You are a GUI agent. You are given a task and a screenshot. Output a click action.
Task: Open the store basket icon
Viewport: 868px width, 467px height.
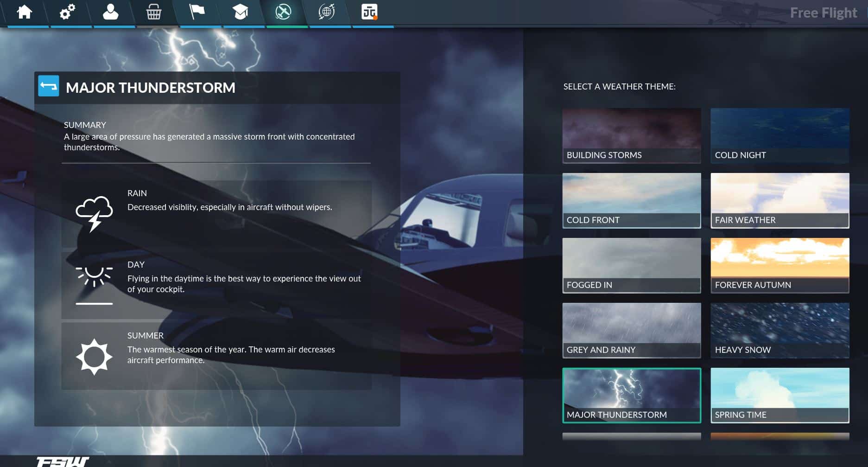point(154,12)
